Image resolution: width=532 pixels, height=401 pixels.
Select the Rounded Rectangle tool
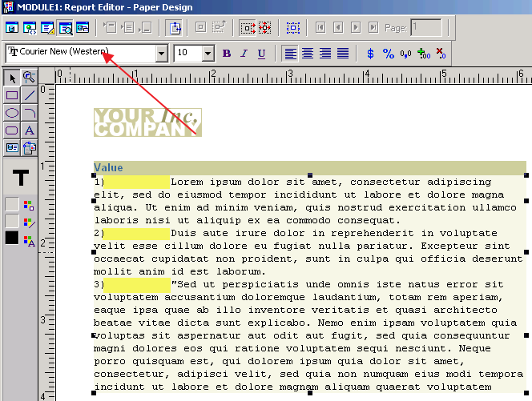pyautogui.click(x=12, y=130)
